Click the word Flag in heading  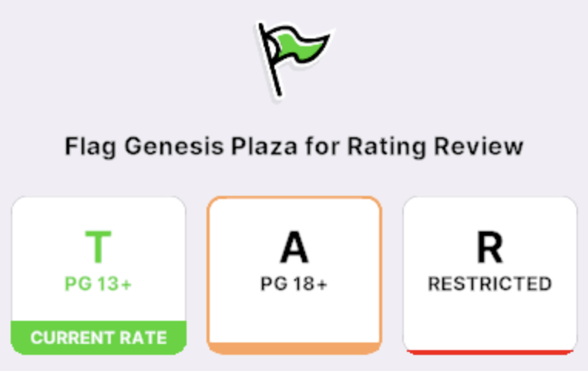[x=86, y=146]
